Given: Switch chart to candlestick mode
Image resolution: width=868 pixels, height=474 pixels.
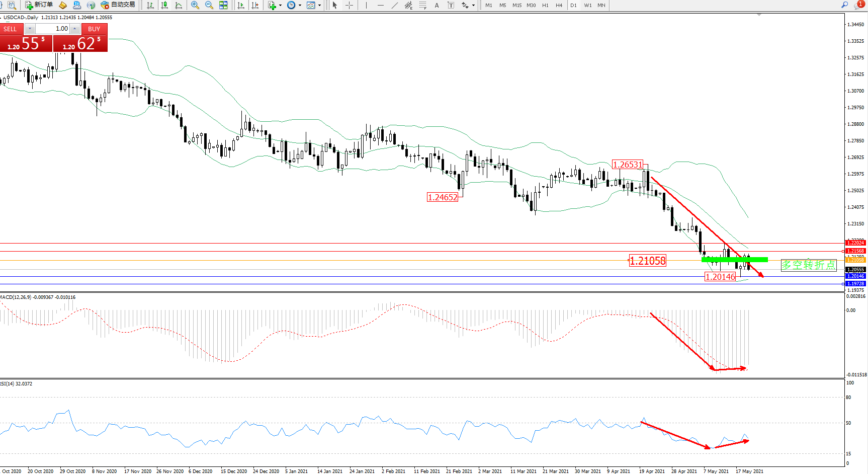Looking at the screenshot, I should pyautogui.click(x=164, y=5).
